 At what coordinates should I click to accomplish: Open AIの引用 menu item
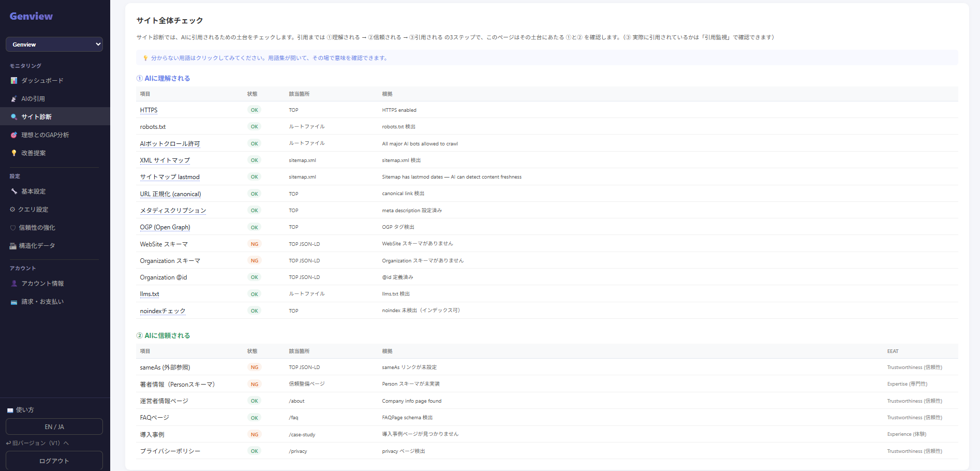pyautogui.click(x=55, y=99)
